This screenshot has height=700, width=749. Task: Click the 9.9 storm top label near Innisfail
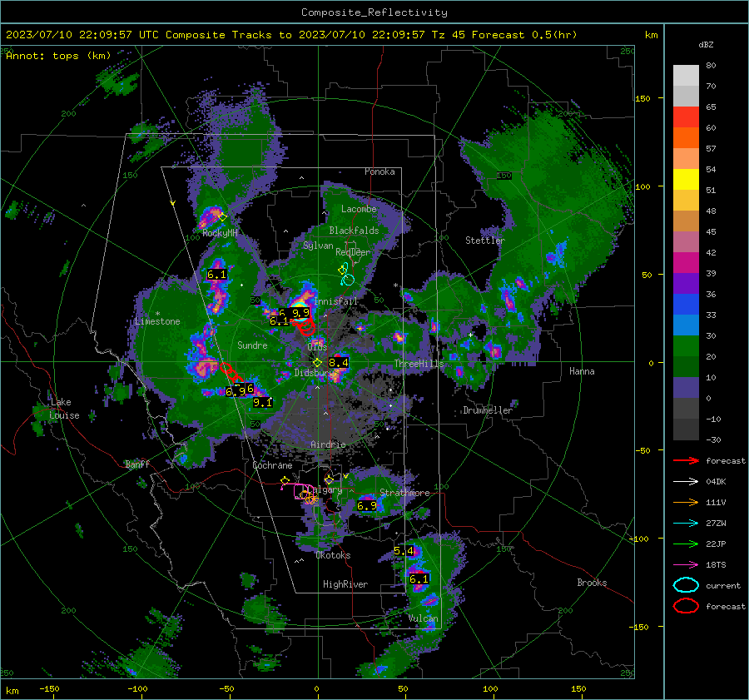coord(300,313)
